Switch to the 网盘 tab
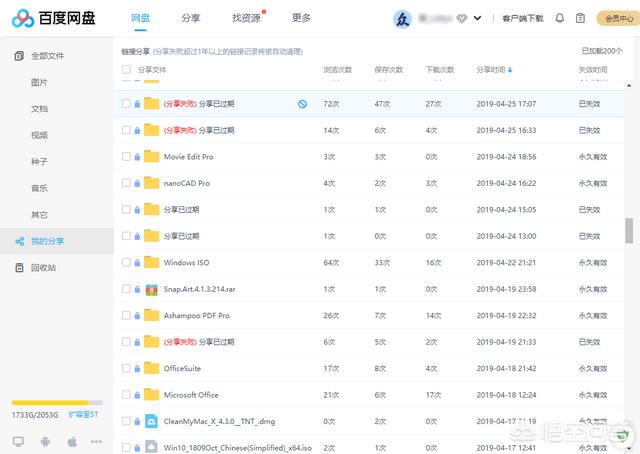Image resolution: width=640 pixels, height=454 pixels. click(x=140, y=18)
